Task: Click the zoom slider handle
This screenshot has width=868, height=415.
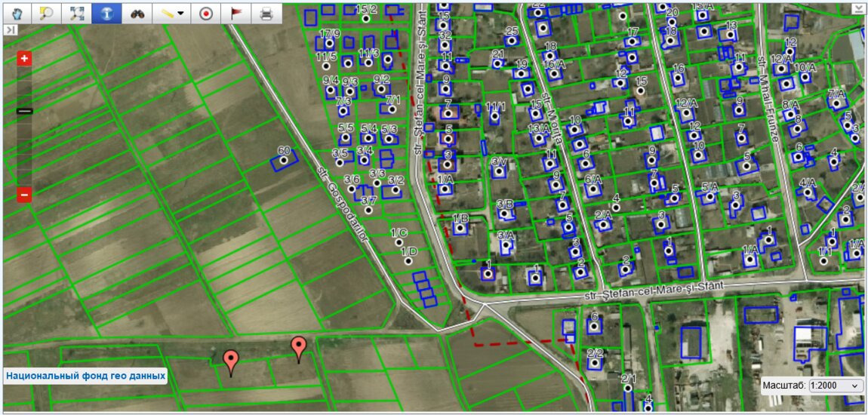Action: [x=24, y=111]
